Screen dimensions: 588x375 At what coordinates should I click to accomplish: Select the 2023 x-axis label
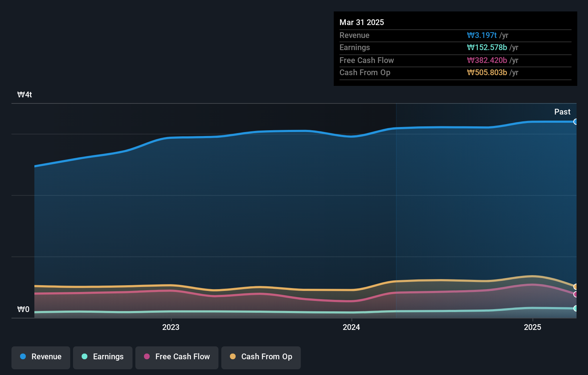(x=171, y=327)
